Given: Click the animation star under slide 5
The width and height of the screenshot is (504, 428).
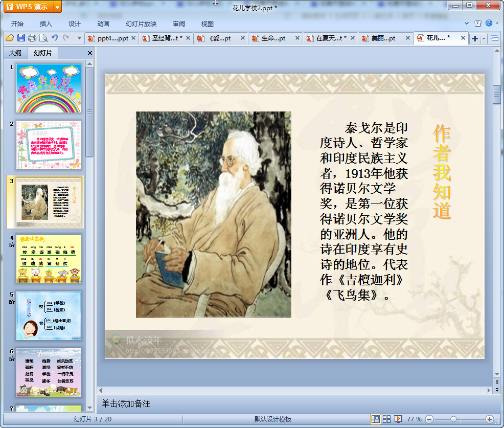Looking at the screenshot, I should pos(12,302).
